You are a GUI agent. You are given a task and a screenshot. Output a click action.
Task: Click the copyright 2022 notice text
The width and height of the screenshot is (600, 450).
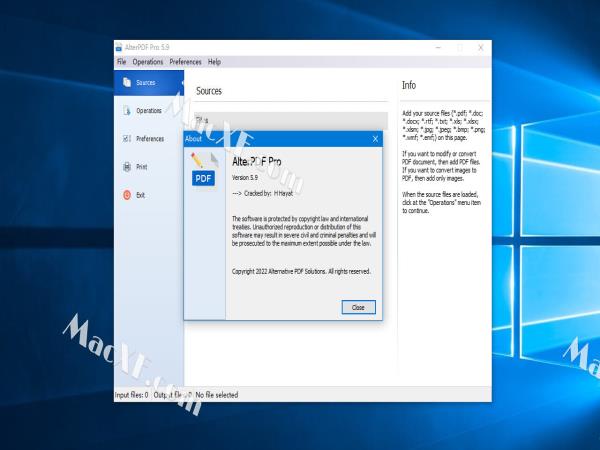point(301,271)
